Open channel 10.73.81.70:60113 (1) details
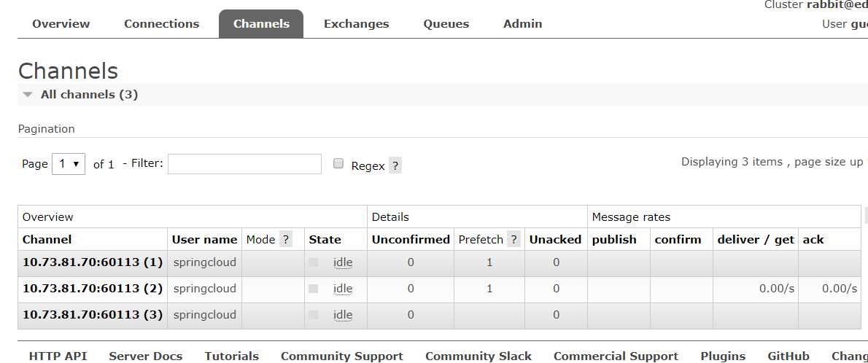The height and width of the screenshot is (363, 868). pos(93,262)
